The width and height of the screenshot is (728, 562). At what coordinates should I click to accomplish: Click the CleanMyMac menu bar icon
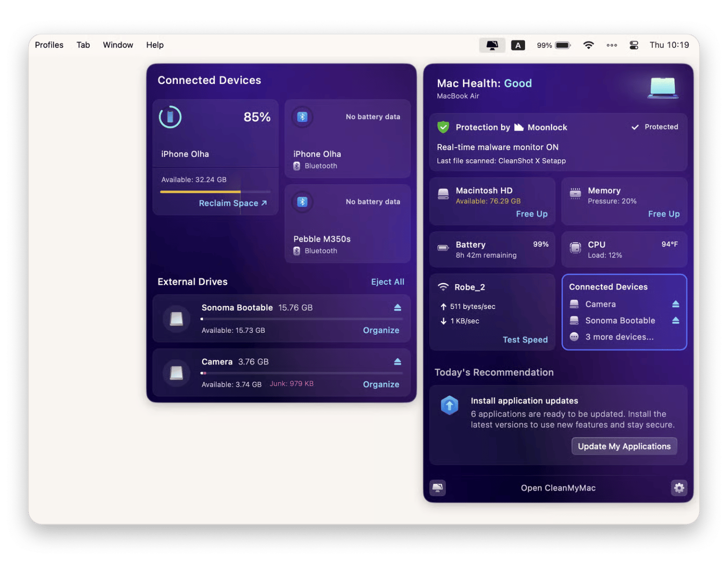pos(492,45)
